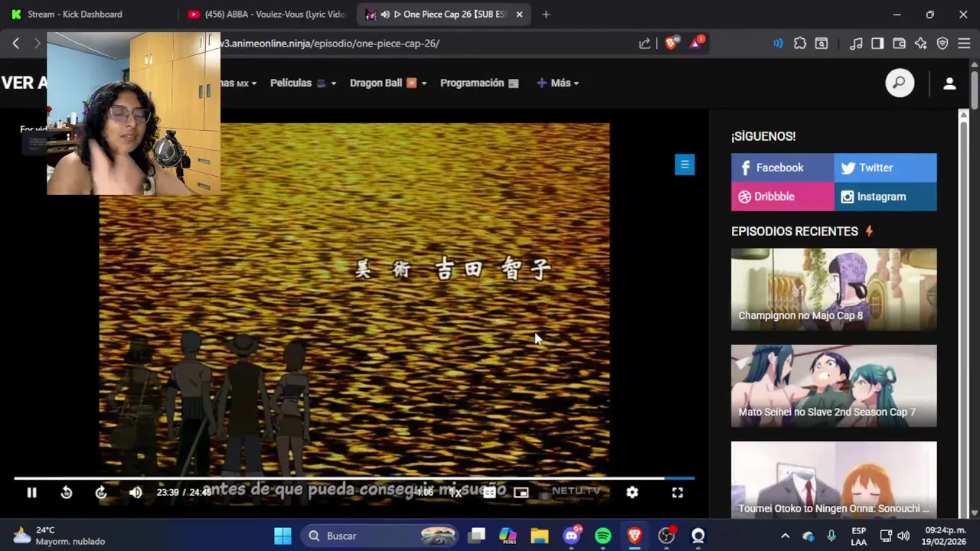980x551 pixels.
Task: Open the Windows Start menu
Action: [x=283, y=536]
